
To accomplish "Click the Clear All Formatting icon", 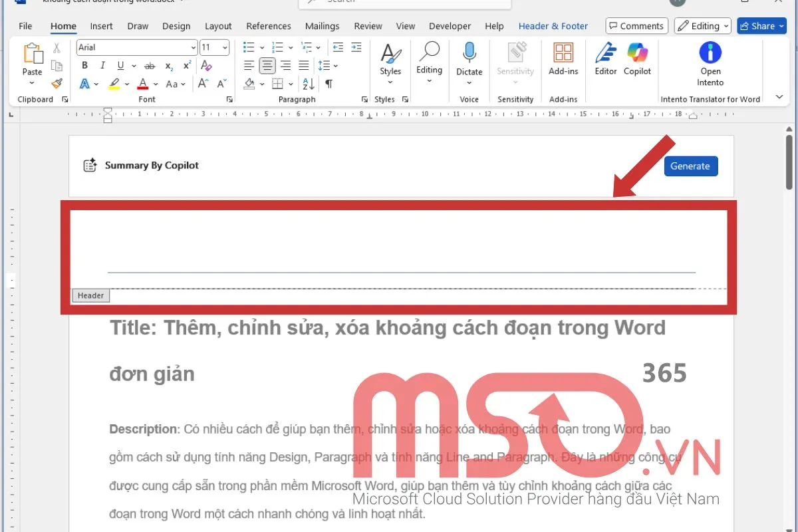I will 206,66.
